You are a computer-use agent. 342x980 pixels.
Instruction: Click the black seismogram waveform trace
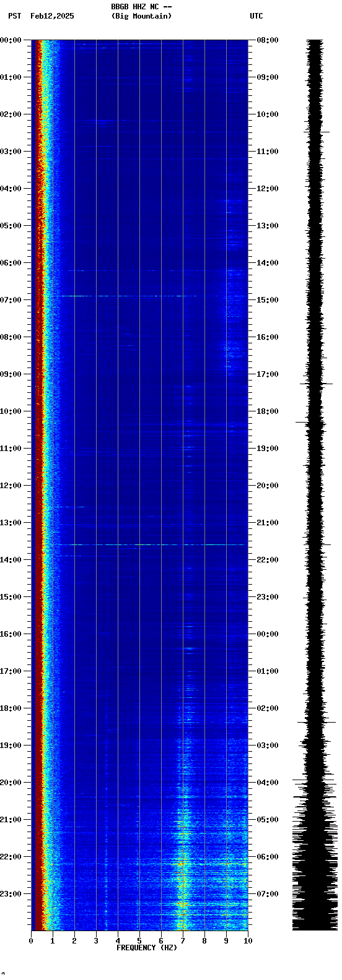click(x=315, y=485)
